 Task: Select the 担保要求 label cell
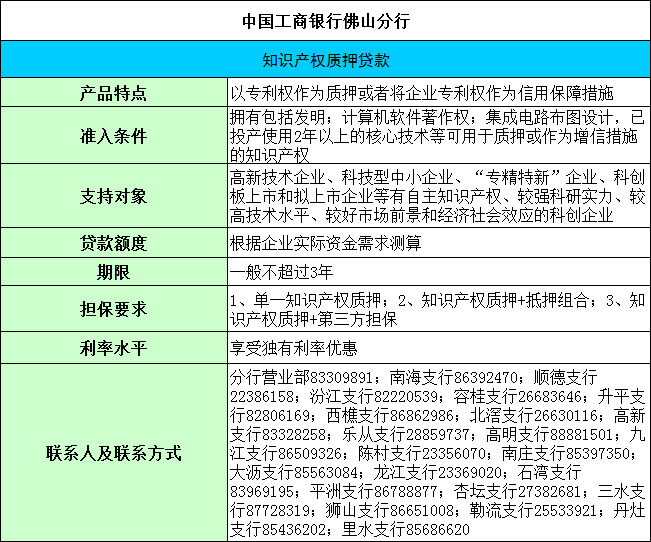coord(114,309)
